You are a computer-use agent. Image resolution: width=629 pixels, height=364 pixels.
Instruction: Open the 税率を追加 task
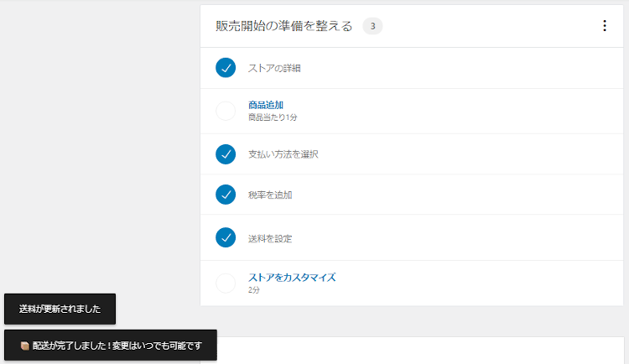point(270,195)
